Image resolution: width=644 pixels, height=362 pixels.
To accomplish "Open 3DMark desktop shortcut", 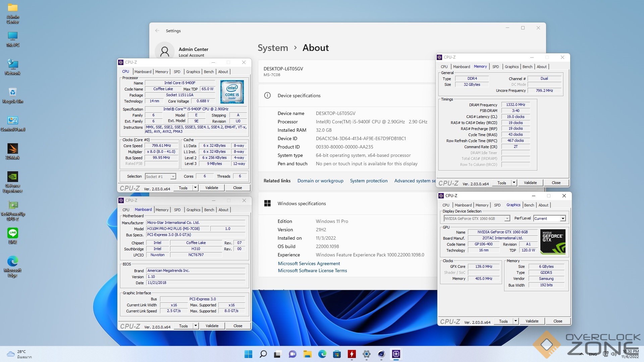I will click(13, 149).
